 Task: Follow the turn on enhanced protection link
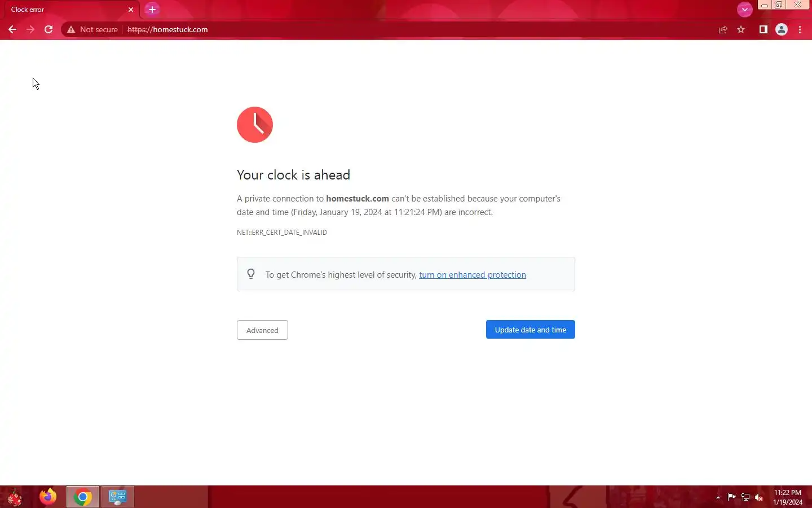[473, 275]
